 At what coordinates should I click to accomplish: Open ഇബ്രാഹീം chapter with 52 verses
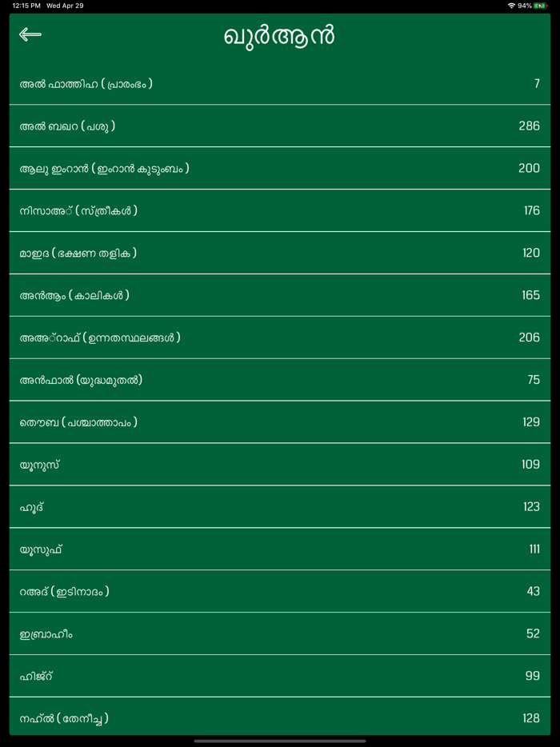tap(280, 634)
